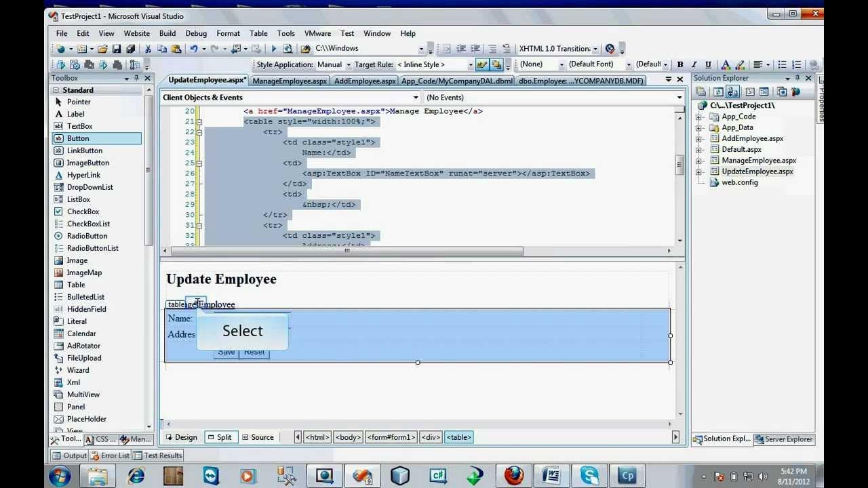Collapse code region at line 25
This screenshot has width=868, height=488.
point(199,163)
